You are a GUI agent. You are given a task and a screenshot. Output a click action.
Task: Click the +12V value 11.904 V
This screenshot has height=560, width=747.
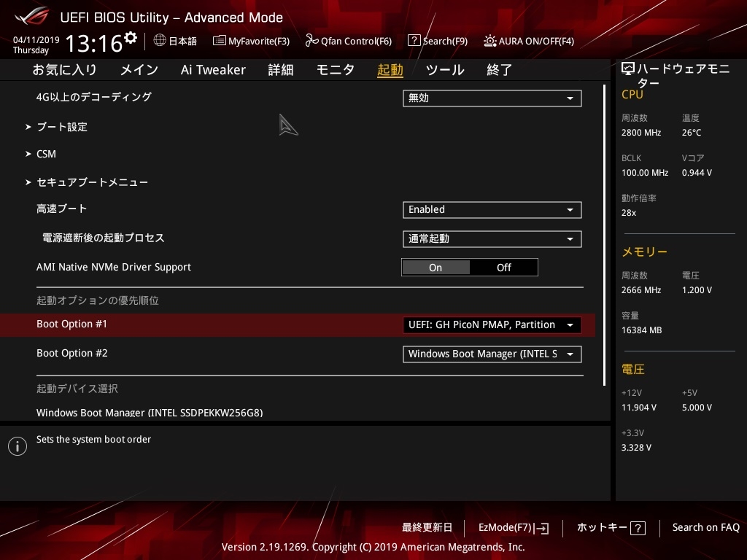pos(639,408)
